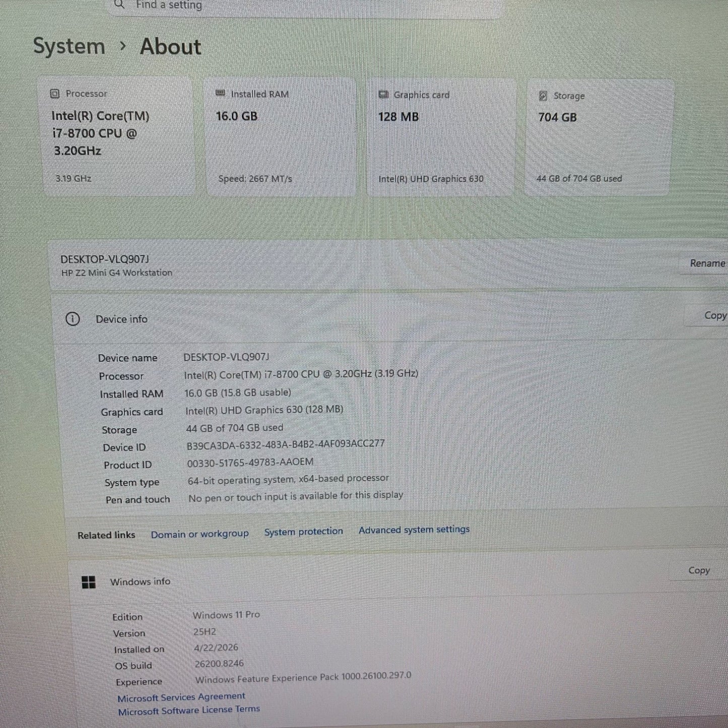Click the Device info information icon
Screen dimensions: 728x728
click(73, 319)
